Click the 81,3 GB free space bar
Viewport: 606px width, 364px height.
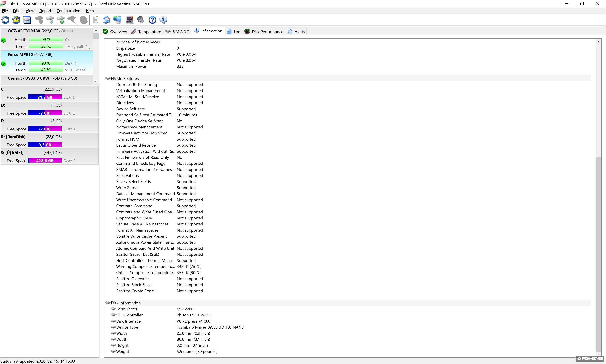coord(45,97)
